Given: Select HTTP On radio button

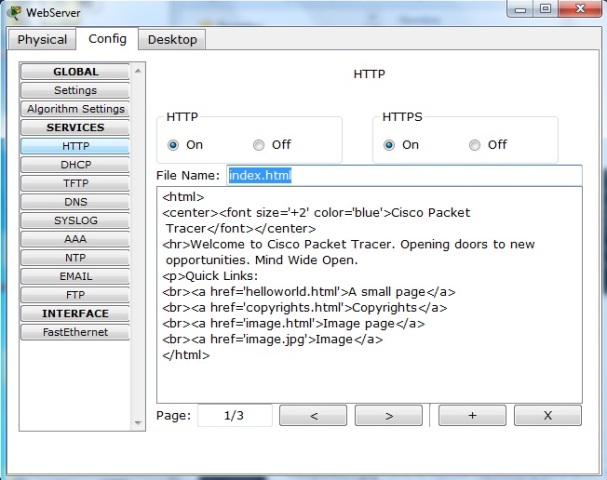Looking at the screenshot, I should tap(173, 145).
